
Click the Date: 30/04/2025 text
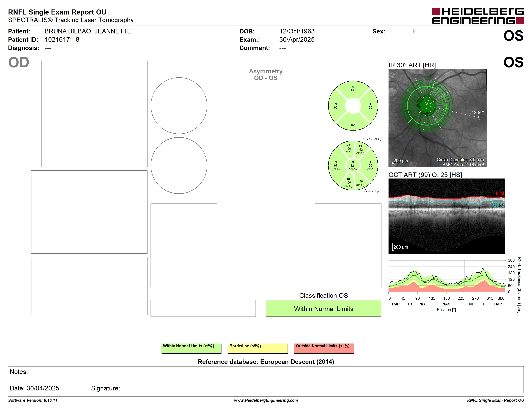click(x=34, y=388)
